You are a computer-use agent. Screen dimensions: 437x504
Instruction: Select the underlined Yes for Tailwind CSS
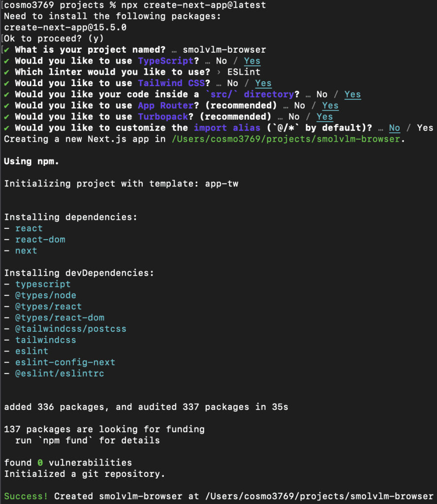pos(263,83)
